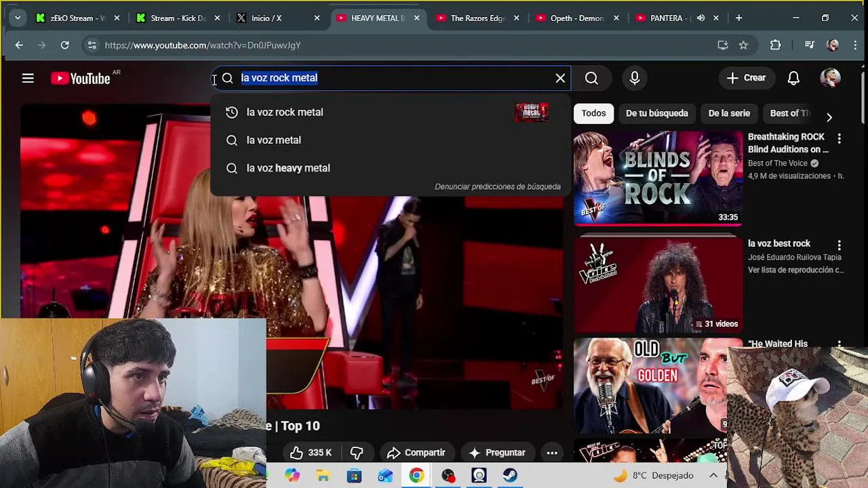The image size is (868, 488).
Task: Click the install app icon in address bar
Action: coord(723,45)
